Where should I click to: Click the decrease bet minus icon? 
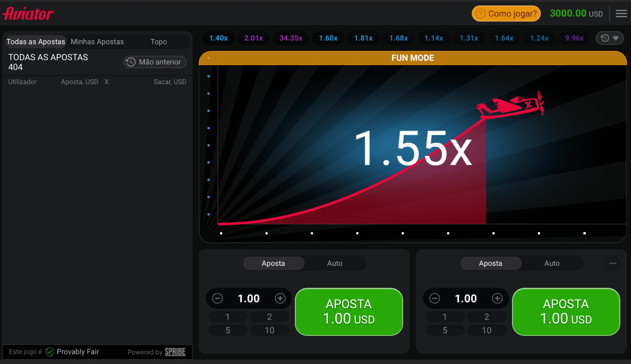217,298
